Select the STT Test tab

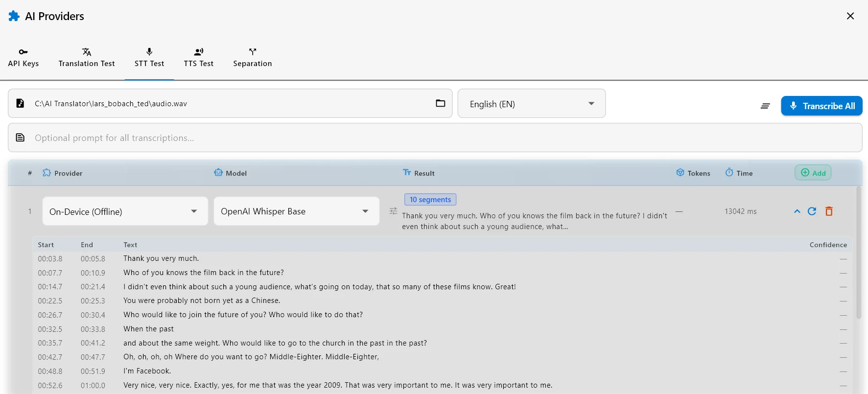(x=149, y=58)
